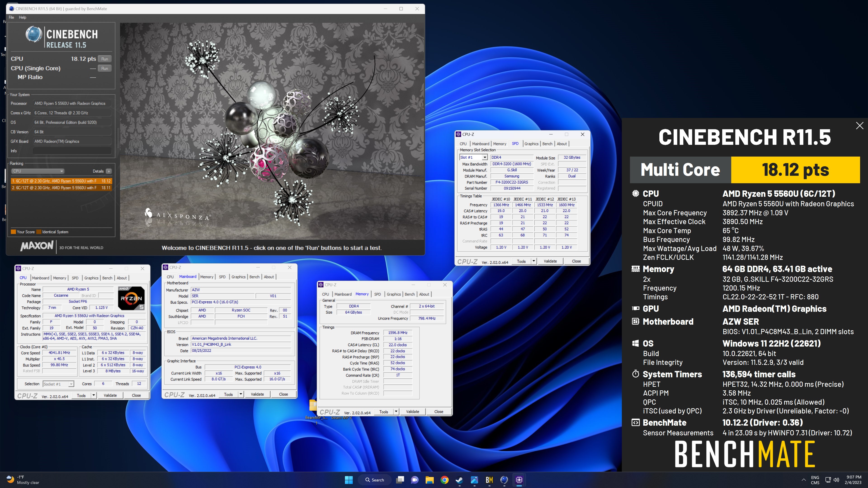Switch to Memory tab in SPD CPU-Z window
Image resolution: width=868 pixels, height=488 pixels.
(499, 144)
